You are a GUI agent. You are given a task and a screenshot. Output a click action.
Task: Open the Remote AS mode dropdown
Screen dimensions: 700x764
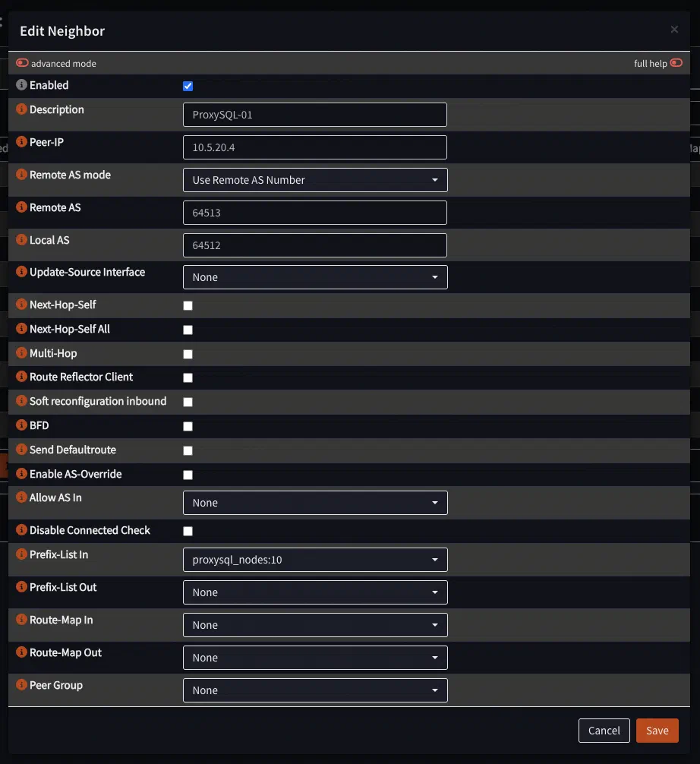[x=315, y=180]
